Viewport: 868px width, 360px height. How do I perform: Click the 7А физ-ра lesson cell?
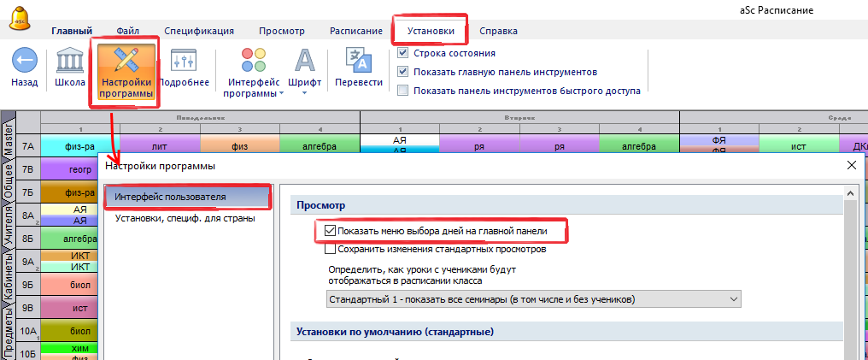(79, 146)
